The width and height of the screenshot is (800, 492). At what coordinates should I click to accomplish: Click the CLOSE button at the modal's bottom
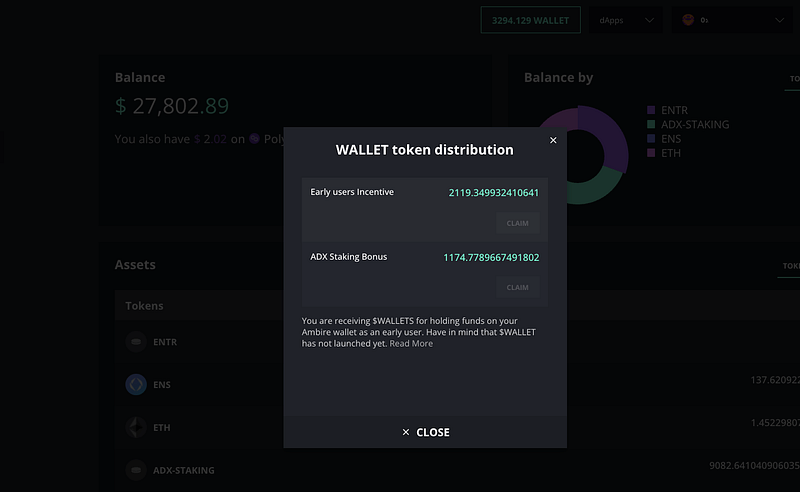[x=425, y=432]
